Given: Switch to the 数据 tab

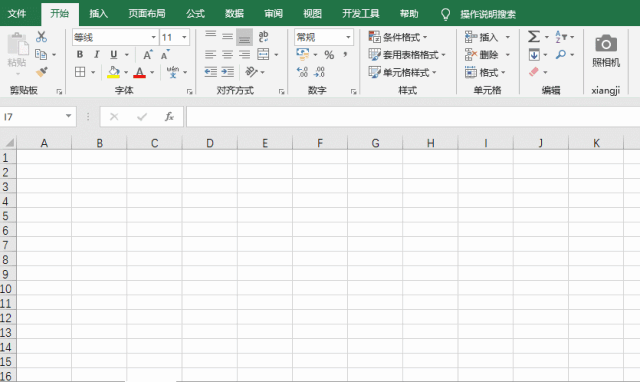Looking at the screenshot, I should [234, 13].
